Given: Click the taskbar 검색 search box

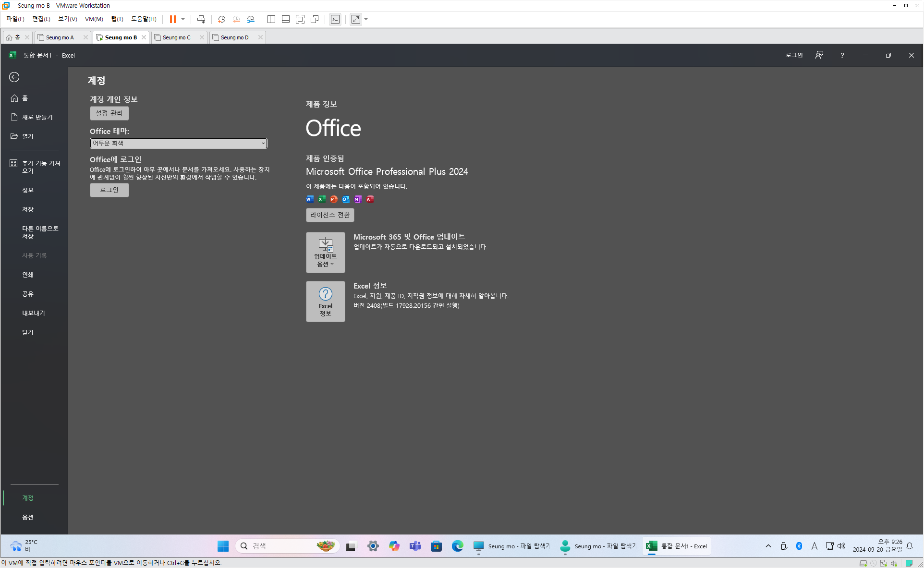Looking at the screenshot, I should point(283,546).
